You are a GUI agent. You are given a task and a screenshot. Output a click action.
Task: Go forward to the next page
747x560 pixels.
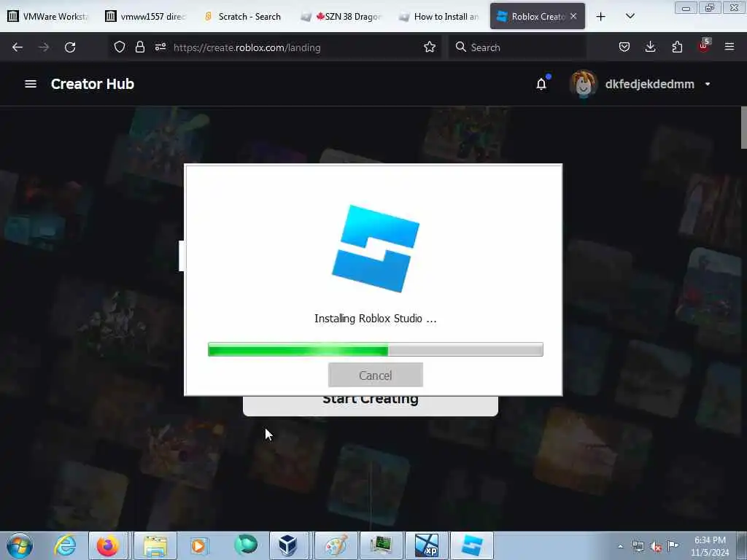coord(44,47)
